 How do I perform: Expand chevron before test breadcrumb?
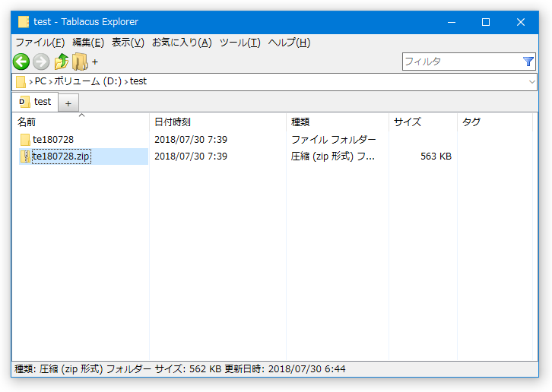126,82
